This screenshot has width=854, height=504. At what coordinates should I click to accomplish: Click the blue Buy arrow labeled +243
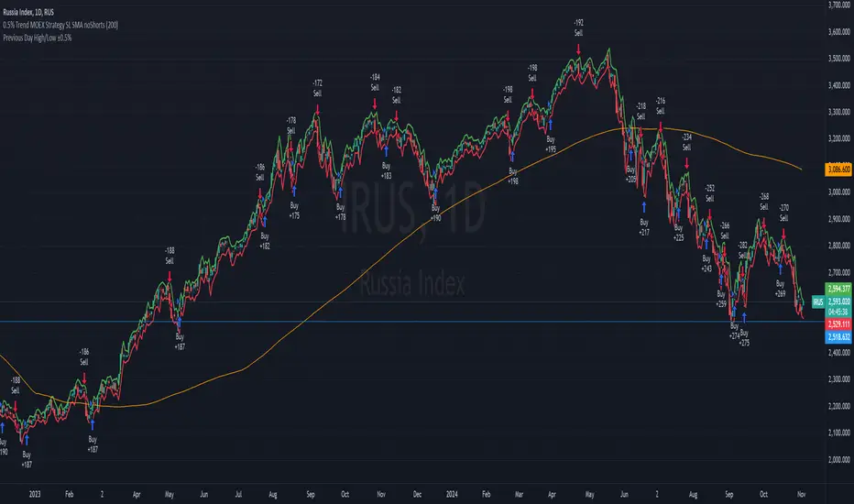[x=706, y=244]
